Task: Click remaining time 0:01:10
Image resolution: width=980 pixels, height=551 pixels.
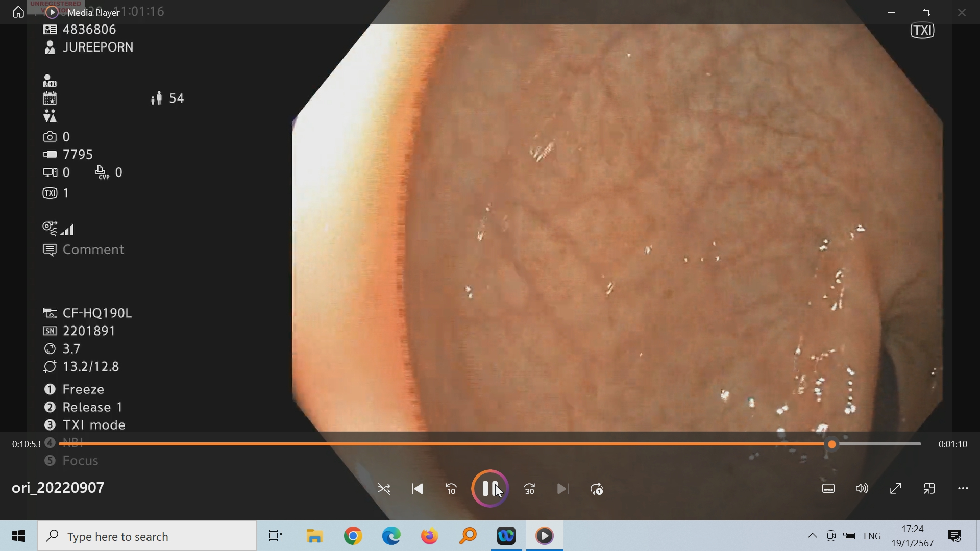Action: click(x=953, y=444)
